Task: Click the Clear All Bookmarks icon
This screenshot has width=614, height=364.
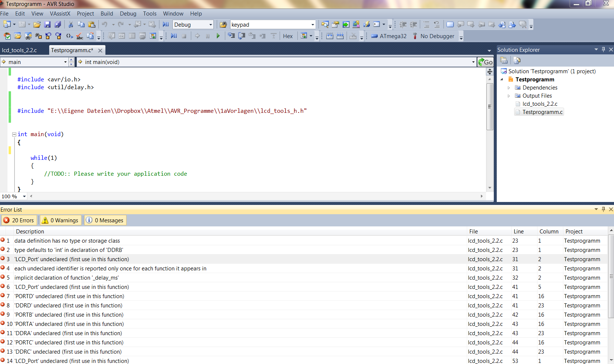Action: tap(523, 24)
